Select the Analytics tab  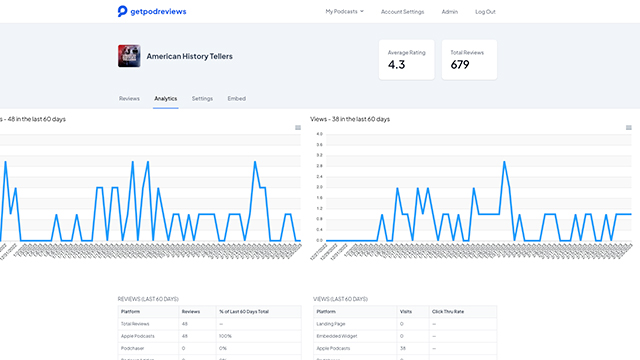[x=166, y=98]
